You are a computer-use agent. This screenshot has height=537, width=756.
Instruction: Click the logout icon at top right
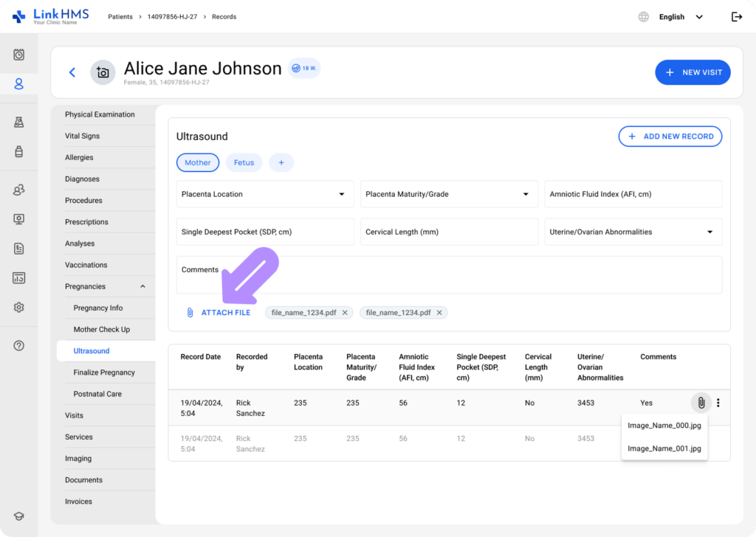tap(736, 17)
